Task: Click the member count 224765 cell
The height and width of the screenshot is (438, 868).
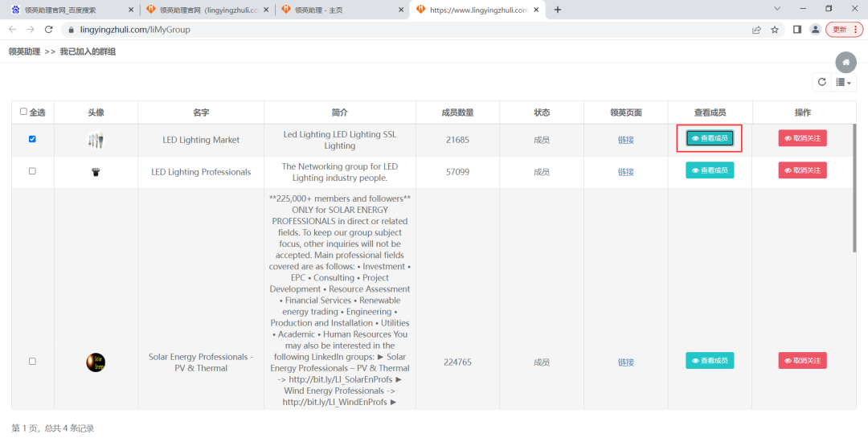Action: (457, 362)
